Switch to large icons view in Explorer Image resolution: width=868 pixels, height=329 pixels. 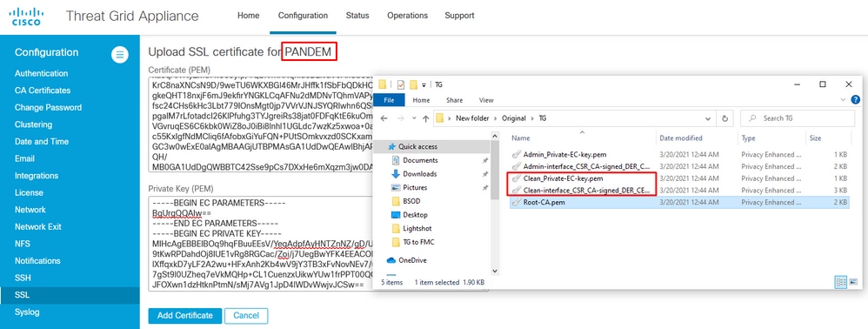(853, 282)
